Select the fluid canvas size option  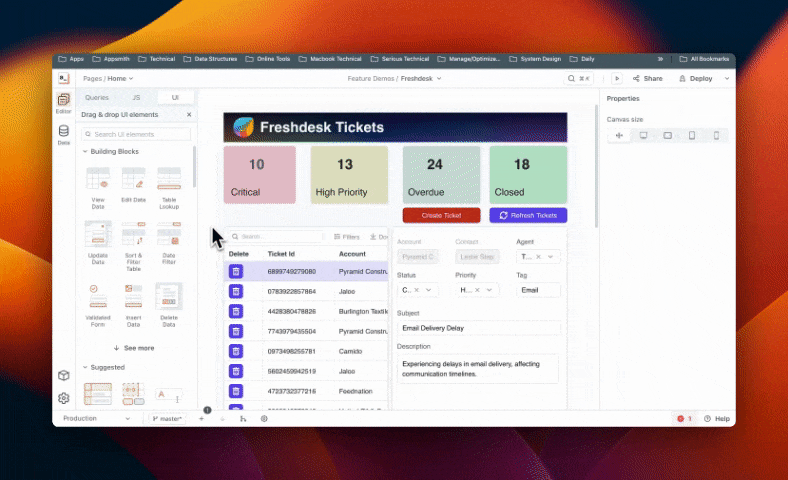(x=619, y=135)
